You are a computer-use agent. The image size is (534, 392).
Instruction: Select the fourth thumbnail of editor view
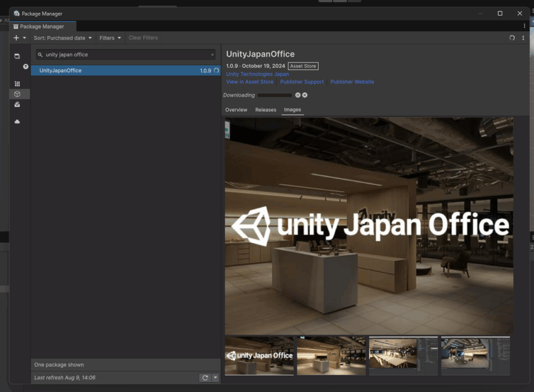tap(476, 356)
